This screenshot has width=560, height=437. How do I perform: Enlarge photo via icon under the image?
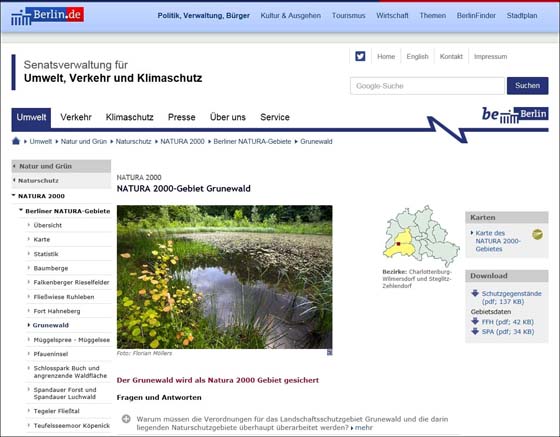[329, 353]
